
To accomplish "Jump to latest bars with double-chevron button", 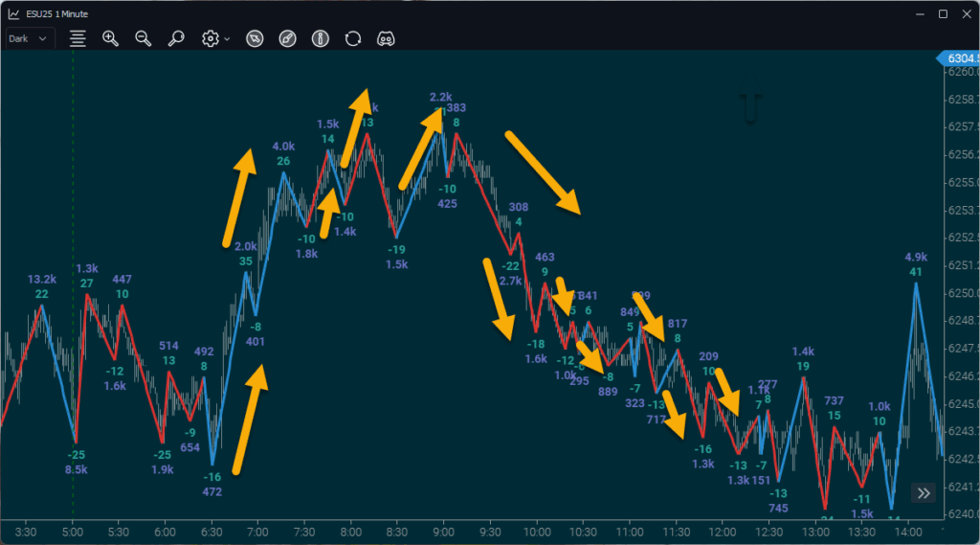I will 924,493.
